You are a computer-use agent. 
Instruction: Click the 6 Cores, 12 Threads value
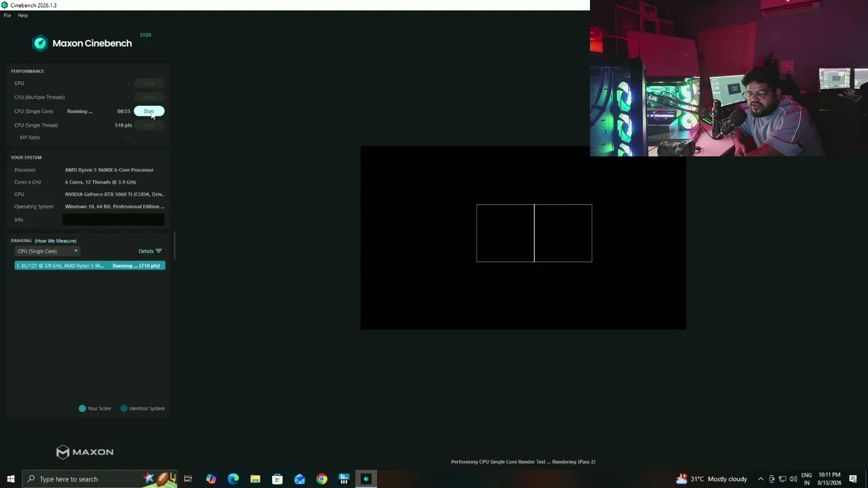coord(100,182)
